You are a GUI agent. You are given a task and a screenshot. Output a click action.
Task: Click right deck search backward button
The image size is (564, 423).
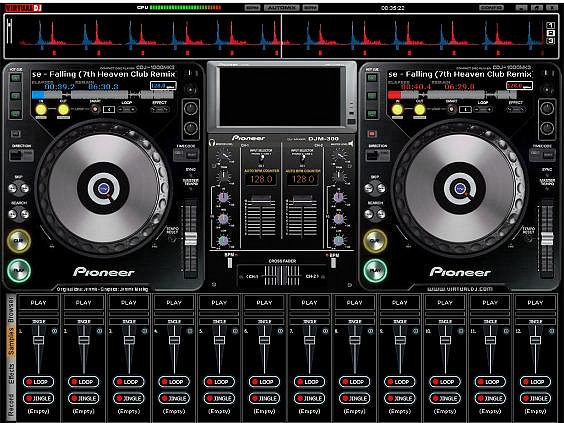click(369, 214)
